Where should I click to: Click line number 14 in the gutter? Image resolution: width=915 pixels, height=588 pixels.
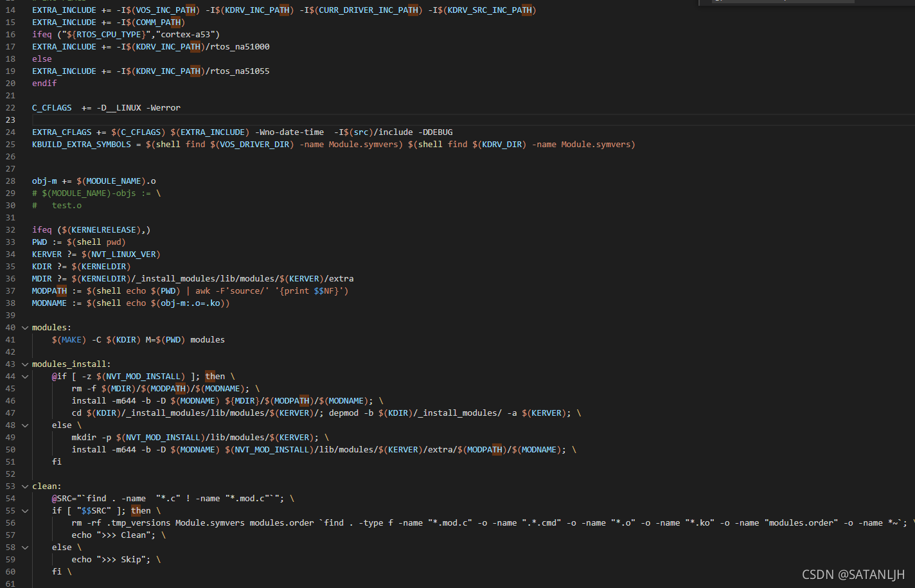pyautogui.click(x=10, y=10)
